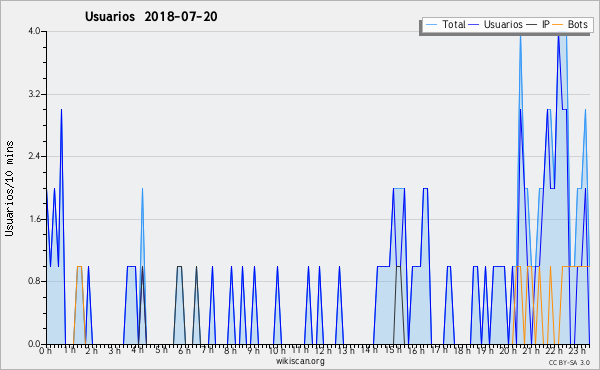
Task: Click the 0.0 y-axis value
Action: coord(34,344)
